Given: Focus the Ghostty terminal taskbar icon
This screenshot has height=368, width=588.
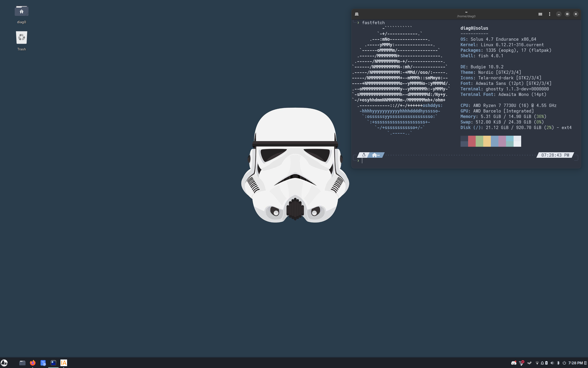Looking at the screenshot, I should (54, 363).
